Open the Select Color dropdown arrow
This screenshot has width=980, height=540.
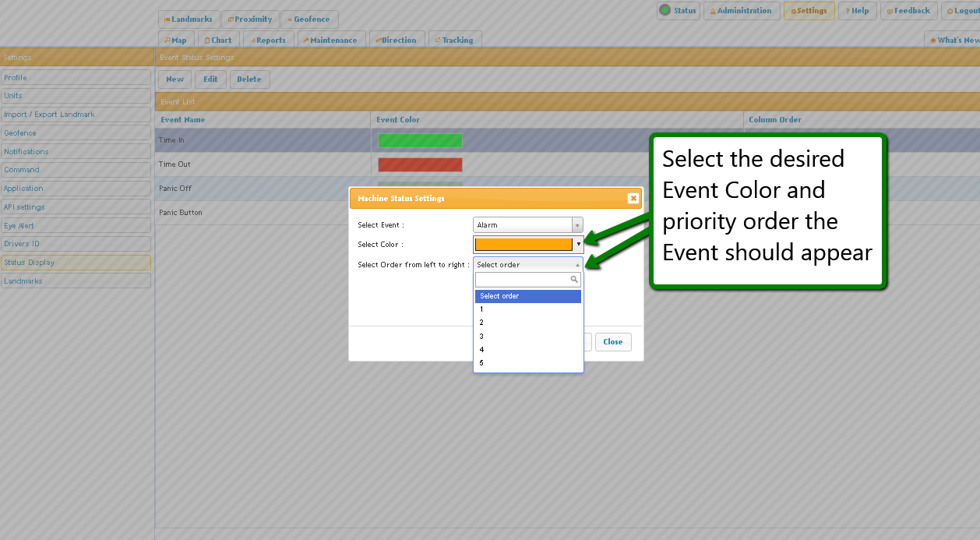click(578, 245)
